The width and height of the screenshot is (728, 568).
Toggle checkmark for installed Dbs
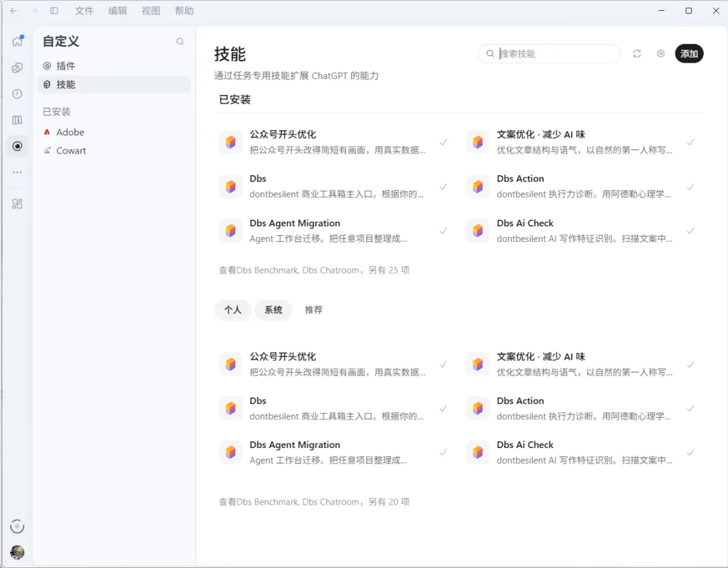click(444, 187)
